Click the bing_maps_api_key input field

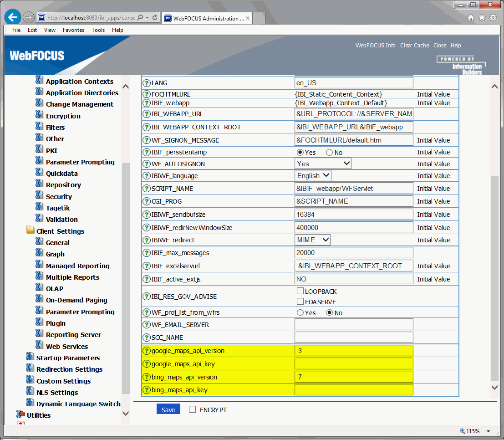tap(354, 390)
